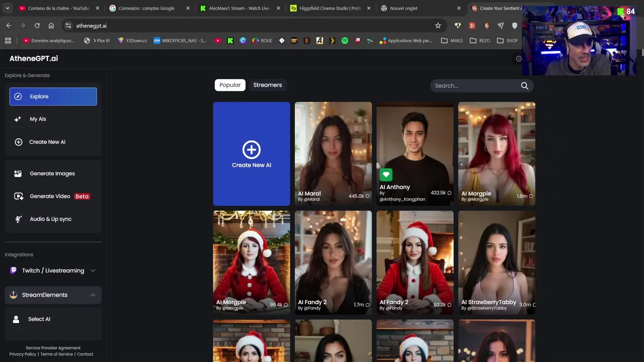Image resolution: width=644 pixels, height=362 pixels.
Task: Click the green heart badge on AI Anthony
Action: pos(386,174)
